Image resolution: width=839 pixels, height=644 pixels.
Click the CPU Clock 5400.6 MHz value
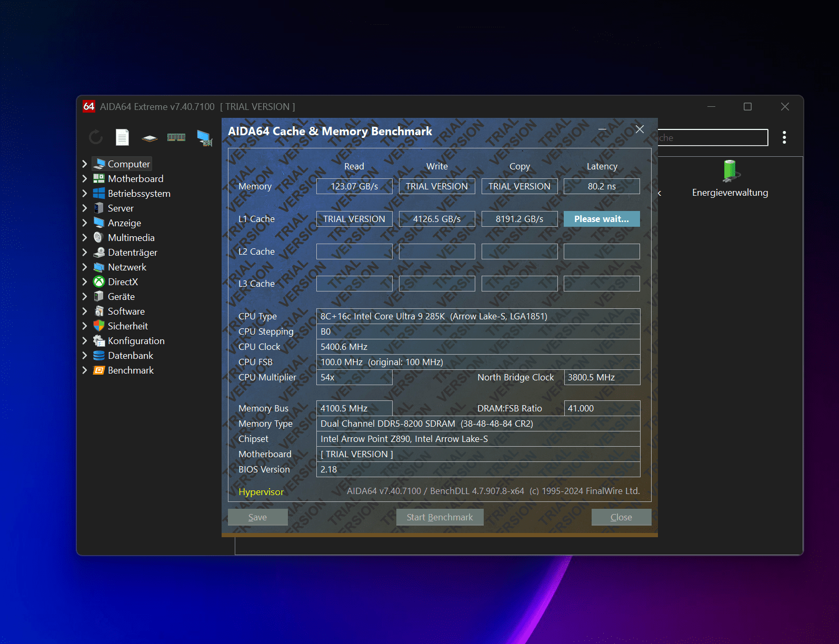click(478, 347)
